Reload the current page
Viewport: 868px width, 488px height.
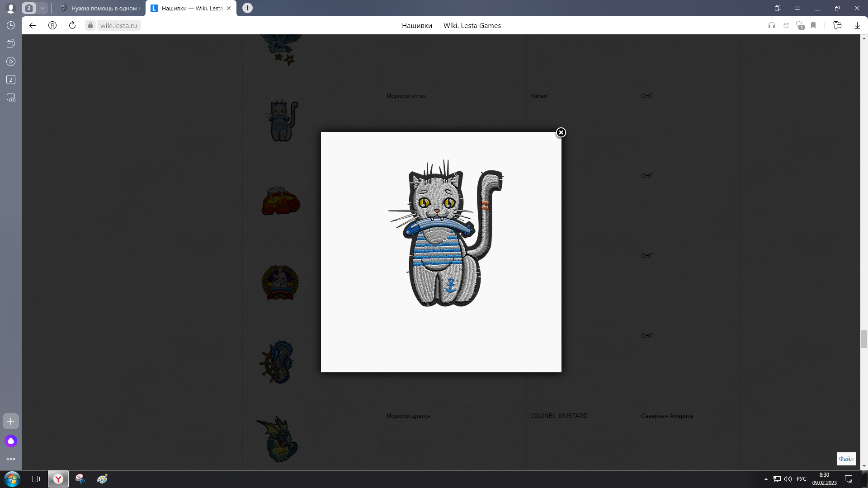point(72,25)
